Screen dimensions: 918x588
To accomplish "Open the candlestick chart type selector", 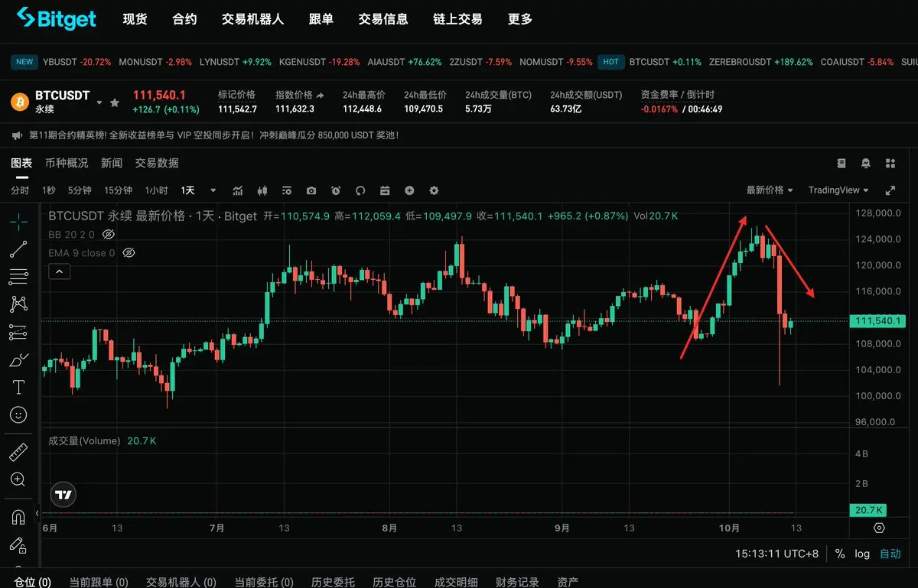I will [x=262, y=190].
